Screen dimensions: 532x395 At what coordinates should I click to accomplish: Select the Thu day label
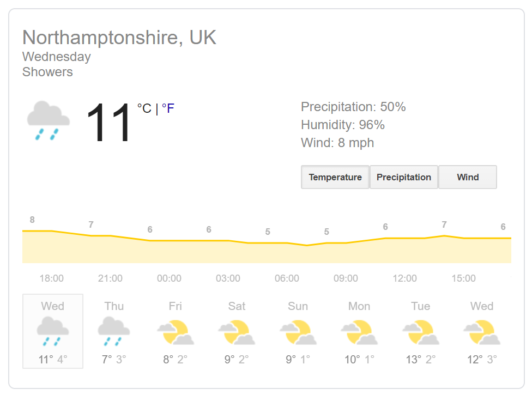click(114, 306)
